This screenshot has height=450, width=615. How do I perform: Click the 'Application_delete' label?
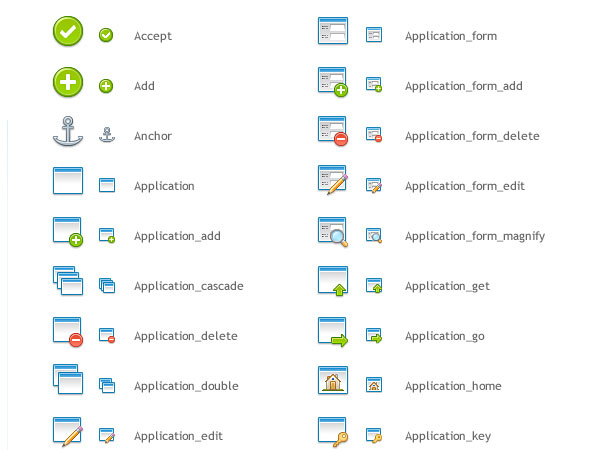pos(186,336)
